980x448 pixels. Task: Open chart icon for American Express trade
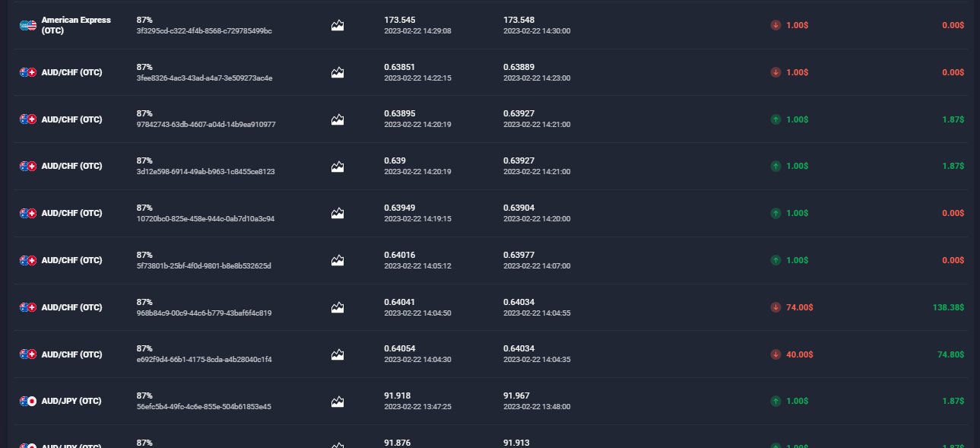pyautogui.click(x=338, y=25)
